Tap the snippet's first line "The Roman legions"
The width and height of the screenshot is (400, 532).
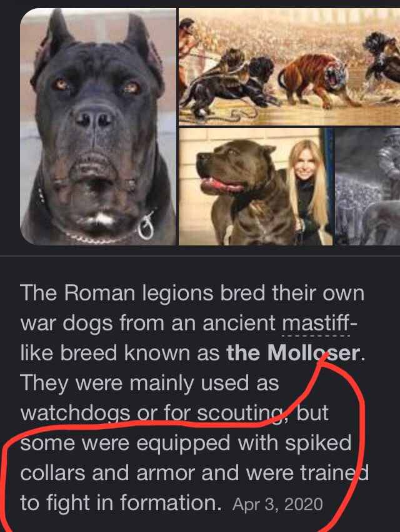coord(117,293)
